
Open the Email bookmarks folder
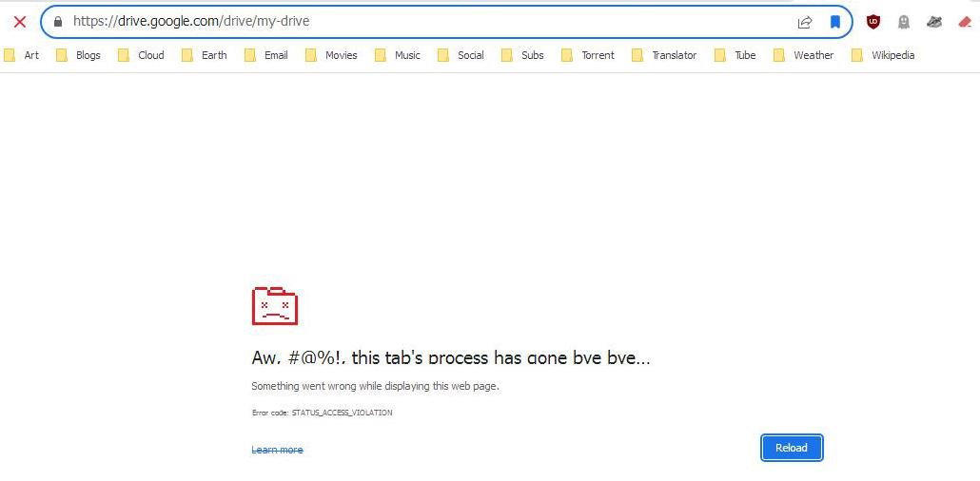[x=265, y=55]
